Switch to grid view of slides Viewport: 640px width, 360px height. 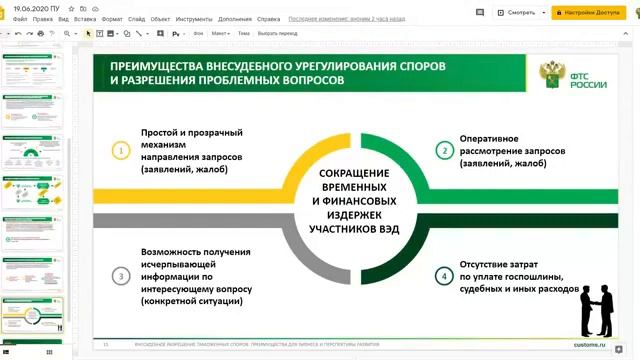pos(49,352)
